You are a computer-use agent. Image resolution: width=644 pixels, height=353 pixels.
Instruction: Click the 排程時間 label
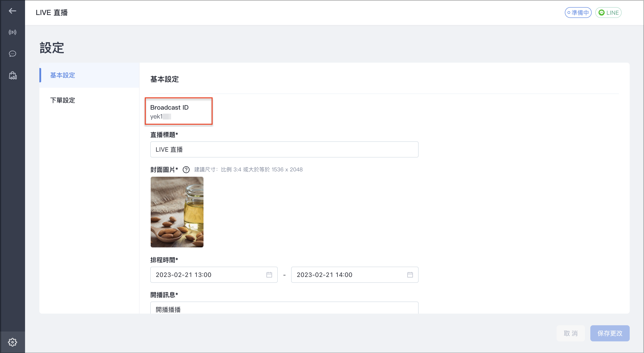tap(164, 260)
